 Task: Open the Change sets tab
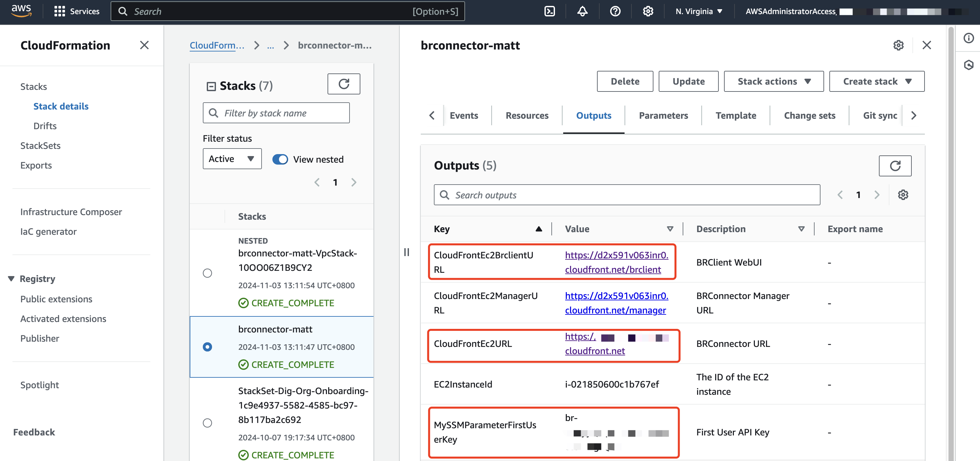pos(810,115)
